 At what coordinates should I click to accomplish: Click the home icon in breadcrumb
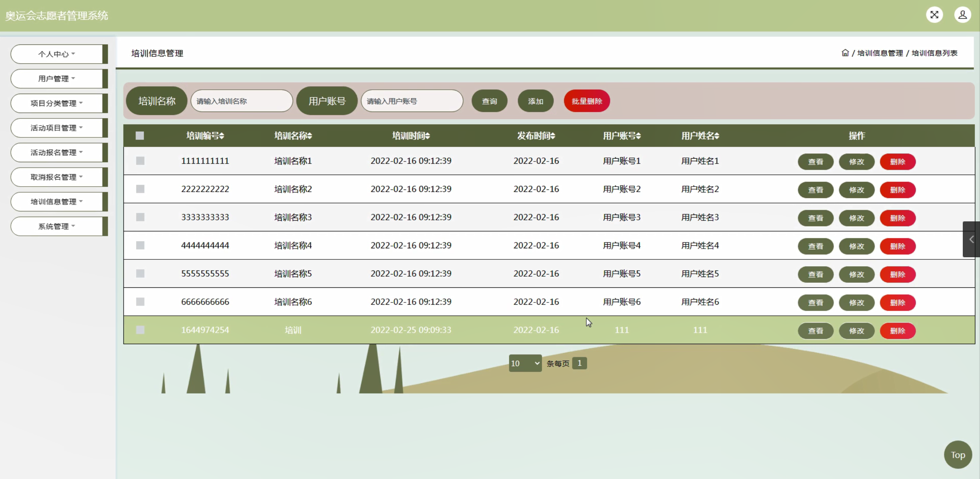coord(845,53)
